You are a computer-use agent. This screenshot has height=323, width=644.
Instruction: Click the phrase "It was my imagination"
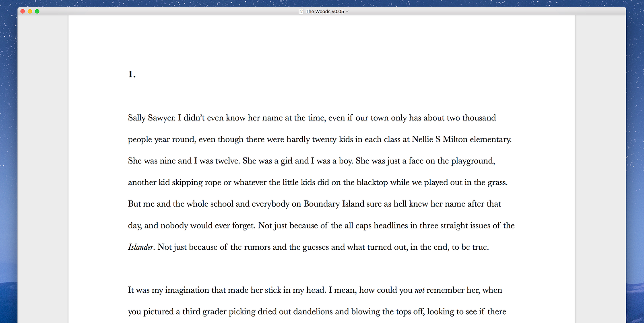click(169, 290)
